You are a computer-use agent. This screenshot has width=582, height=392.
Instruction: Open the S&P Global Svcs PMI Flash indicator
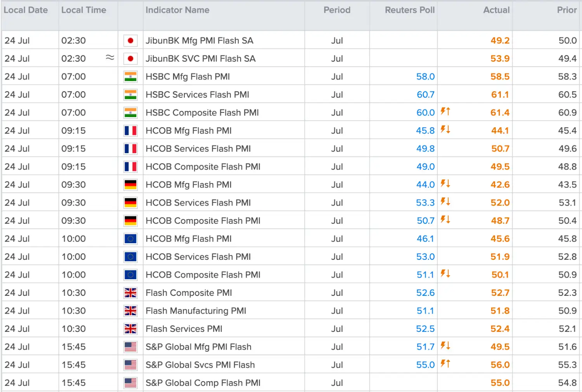(x=200, y=365)
